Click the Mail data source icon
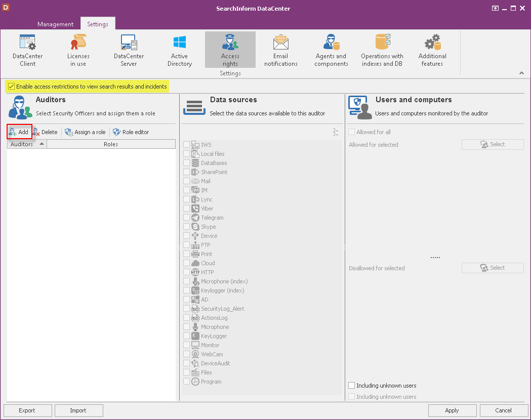Viewport: 531px width, 420px height. 195,181
